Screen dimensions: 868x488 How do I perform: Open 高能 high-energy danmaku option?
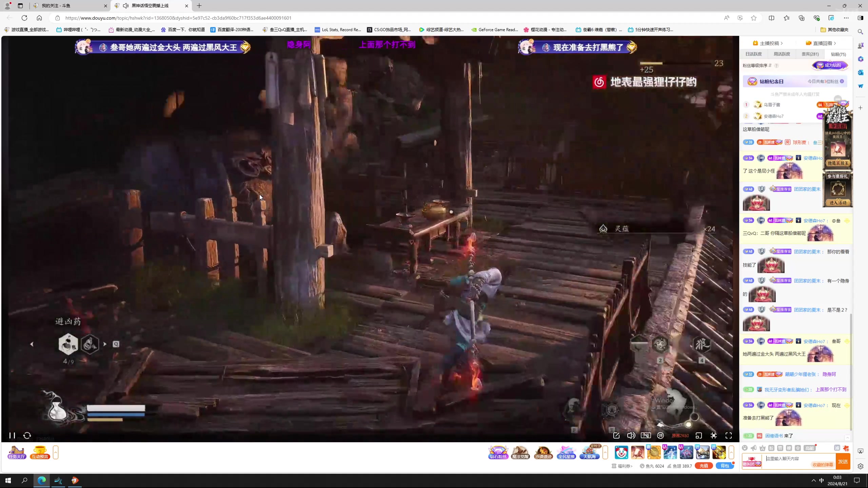pos(810,448)
